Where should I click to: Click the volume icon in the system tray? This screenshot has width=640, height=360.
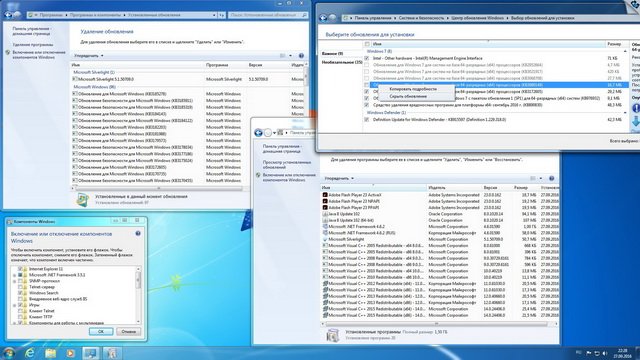(x=605, y=353)
